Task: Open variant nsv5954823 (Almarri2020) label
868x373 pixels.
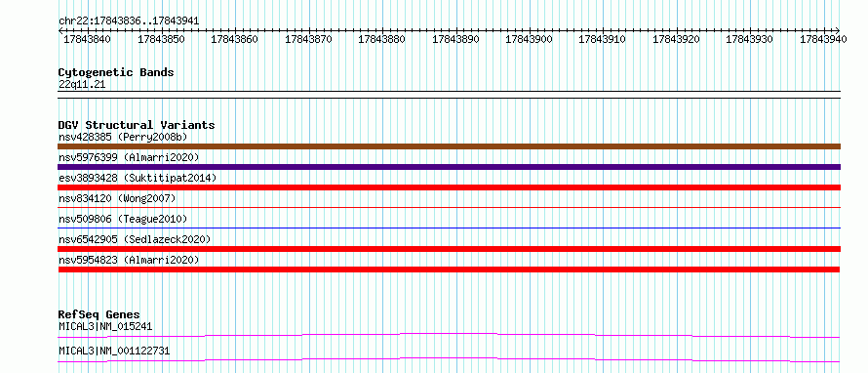Action: click(x=129, y=260)
